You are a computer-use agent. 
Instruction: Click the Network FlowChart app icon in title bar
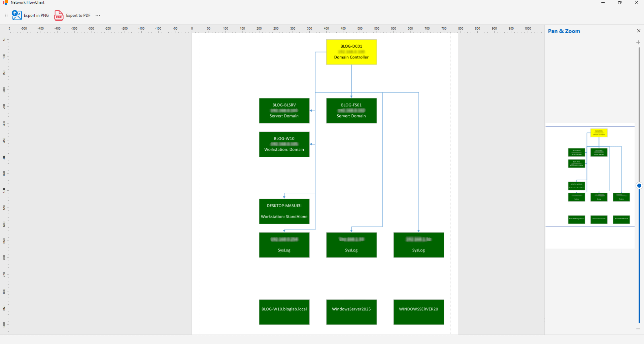pyautogui.click(x=5, y=2)
